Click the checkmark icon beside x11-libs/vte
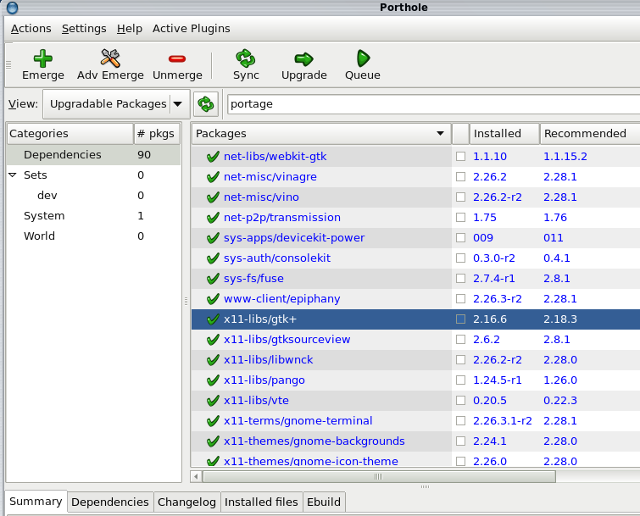The width and height of the screenshot is (640, 516). [x=213, y=401]
